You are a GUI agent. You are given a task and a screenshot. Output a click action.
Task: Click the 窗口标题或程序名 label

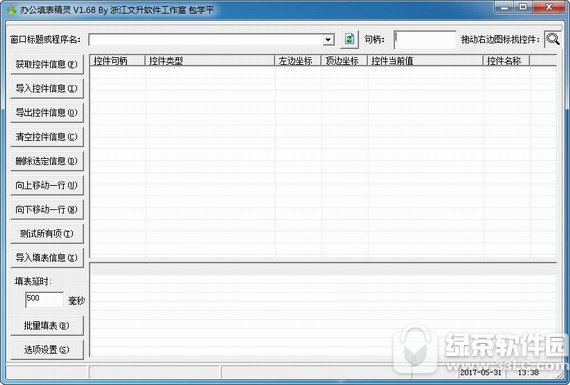(x=45, y=39)
